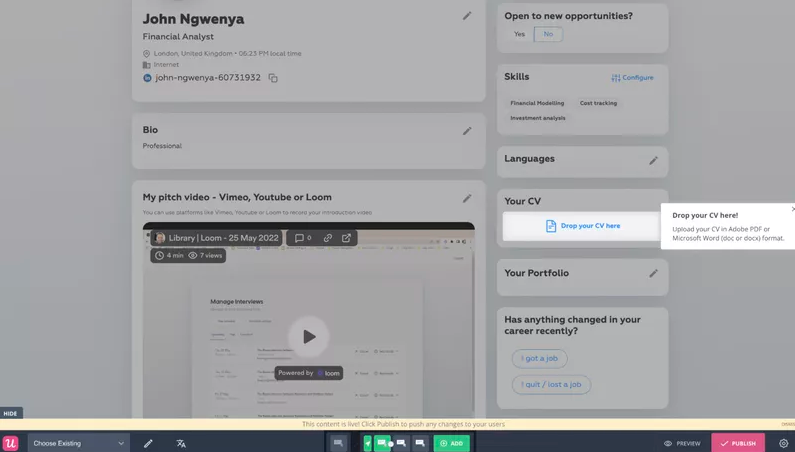The width and height of the screenshot is (795, 452).
Task: Play the Loom pitch video
Action: [309, 337]
